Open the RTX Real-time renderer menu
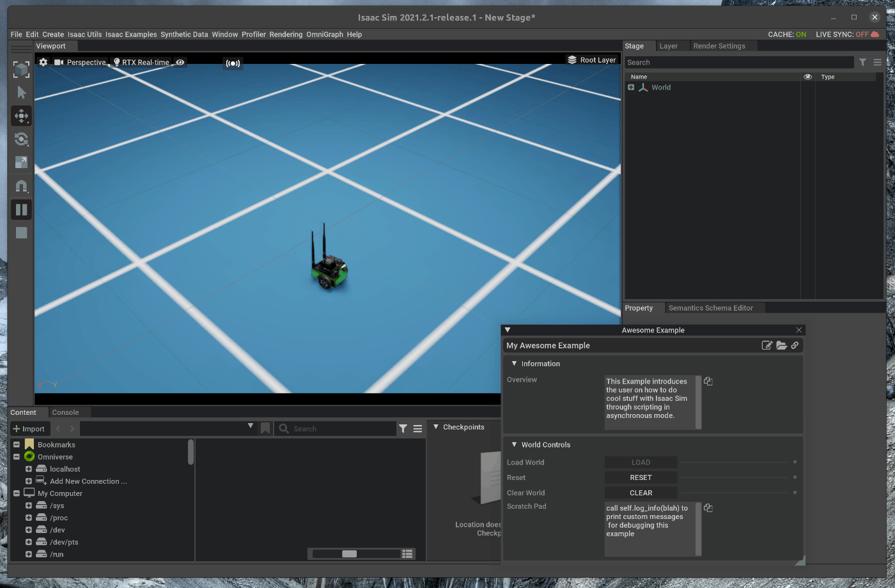895x588 pixels. [x=141, y=62]
